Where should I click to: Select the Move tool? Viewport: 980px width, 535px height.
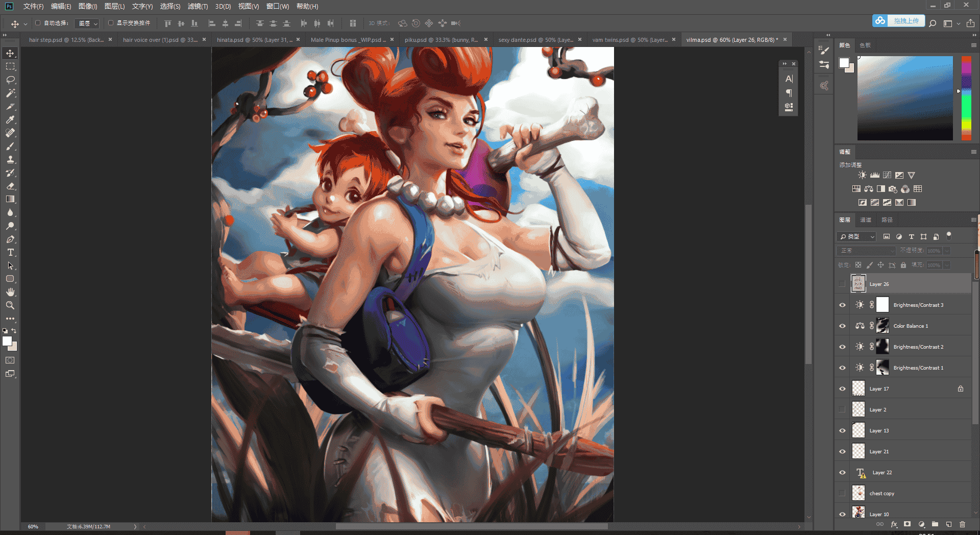10,53
